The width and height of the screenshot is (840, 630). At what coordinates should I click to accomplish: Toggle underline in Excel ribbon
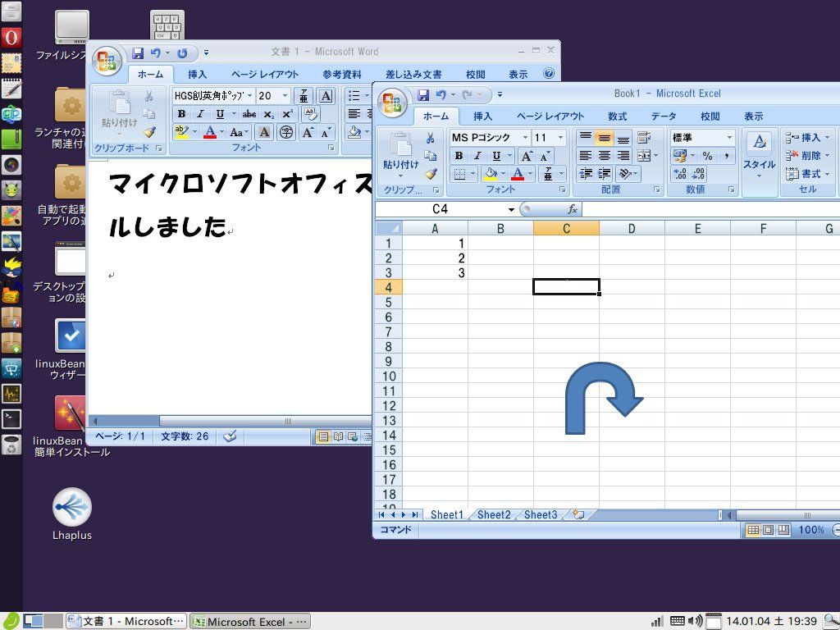pyautogui.click(x=496, y=156)
